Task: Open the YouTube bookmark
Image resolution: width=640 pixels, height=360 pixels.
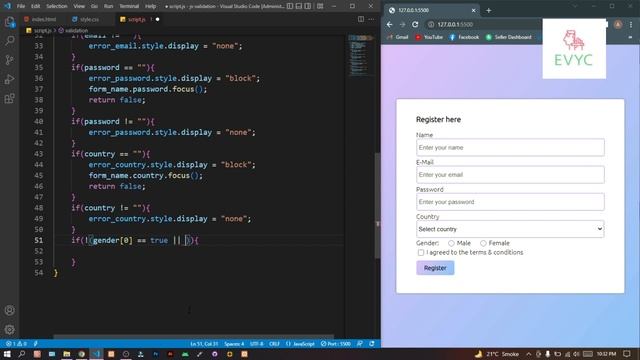Action: tap(429, 37)
